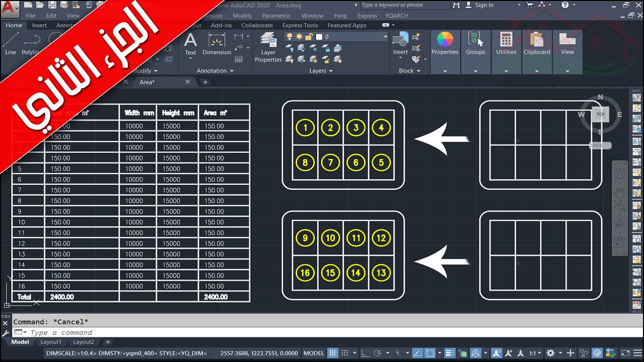The height and width of the screenshot is (362, 644).
Task: Toggle snap mode dots in status bar
Action: (x=345, y=353)
